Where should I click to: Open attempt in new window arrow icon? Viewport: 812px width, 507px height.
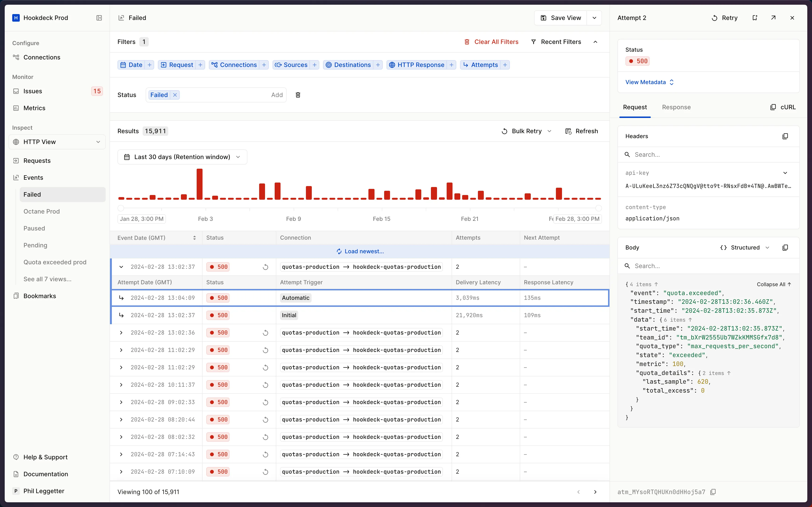point(773,18)
